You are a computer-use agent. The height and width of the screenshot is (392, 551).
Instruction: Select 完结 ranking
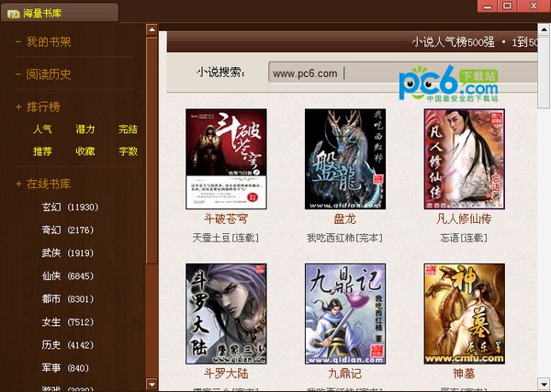click(x=128, y=129)
